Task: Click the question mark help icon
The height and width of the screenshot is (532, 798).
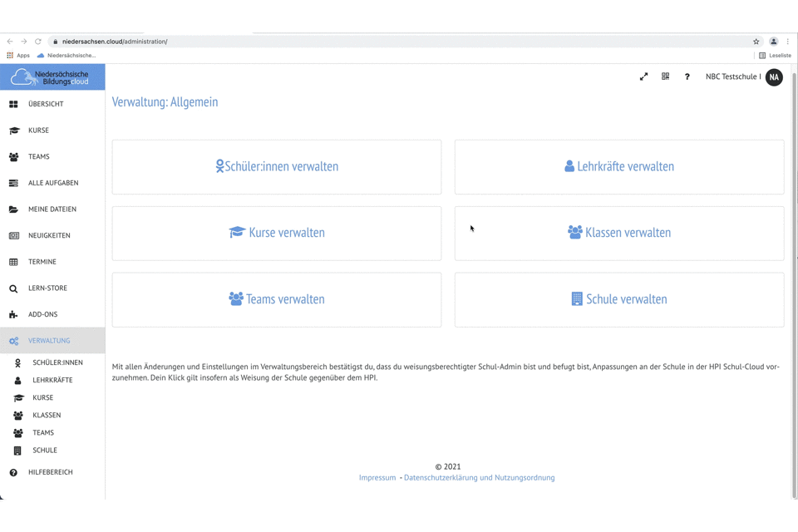Action: 687,76
